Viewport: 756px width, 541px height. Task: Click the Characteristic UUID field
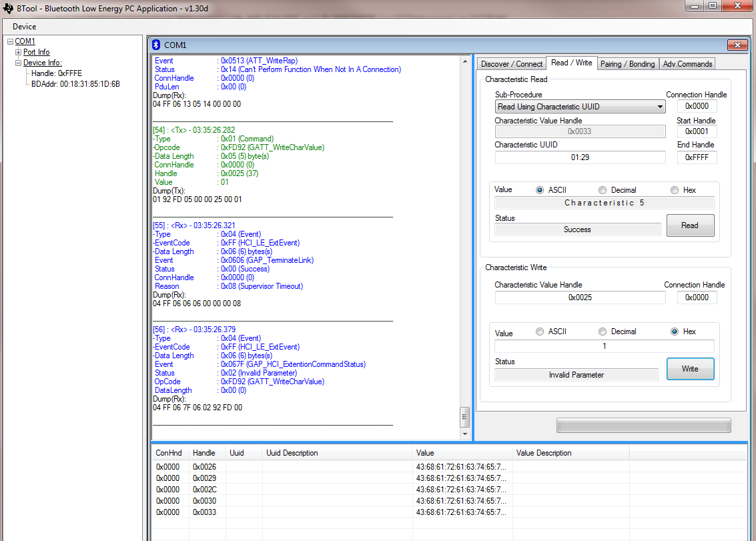[580, 157]
